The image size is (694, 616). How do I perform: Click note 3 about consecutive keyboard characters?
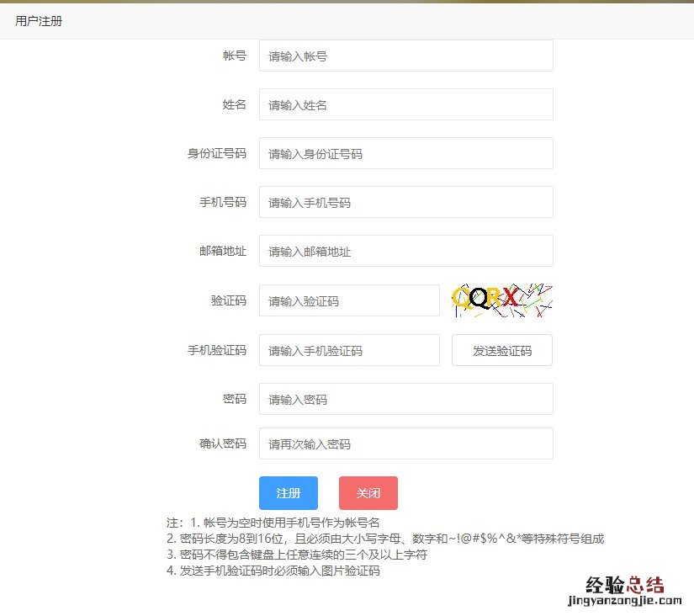tap(297, 555)
